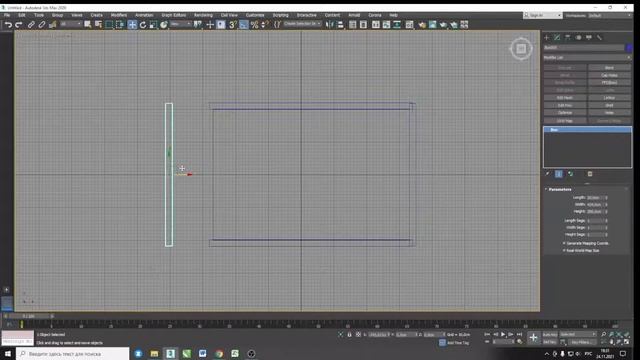
Task: Activate the Select and Rotate tool
Action: (143, 25)
